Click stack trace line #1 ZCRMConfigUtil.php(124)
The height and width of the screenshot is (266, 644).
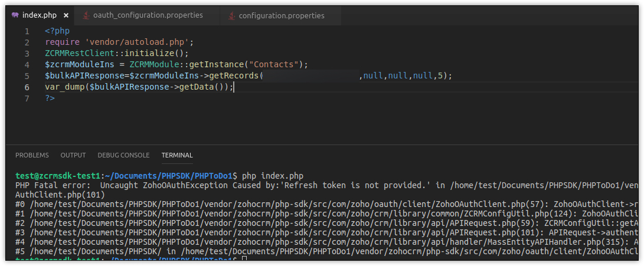(x=326, y=213)
